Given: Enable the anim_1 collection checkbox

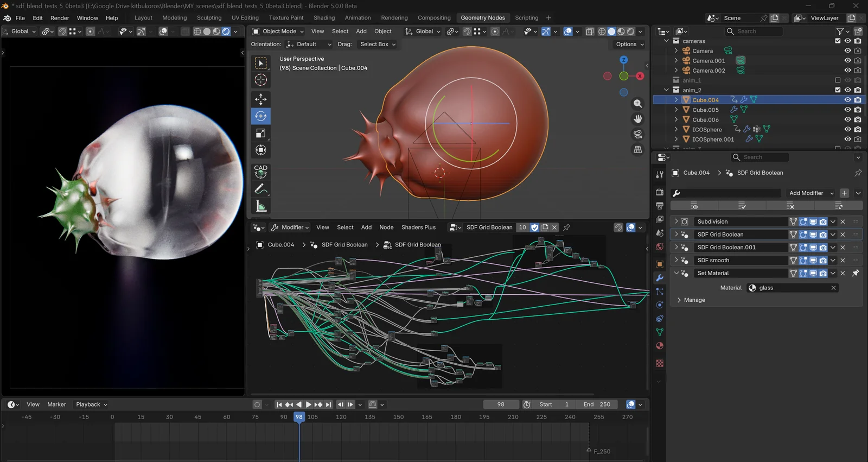Looking at the screenshot, I should 838,80.
